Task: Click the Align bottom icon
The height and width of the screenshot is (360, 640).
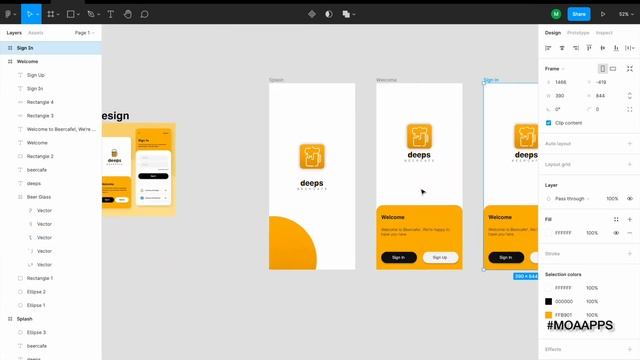Action: (x=616, y=48)
